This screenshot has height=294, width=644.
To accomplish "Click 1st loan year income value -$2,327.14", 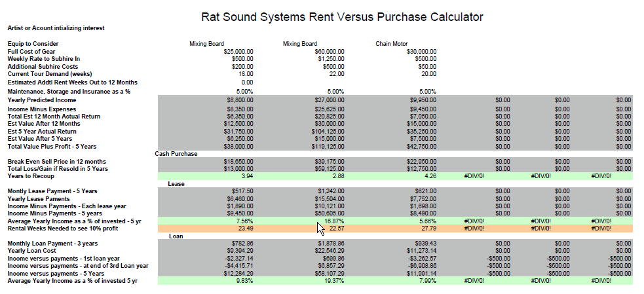I will (x=238, y=259).
